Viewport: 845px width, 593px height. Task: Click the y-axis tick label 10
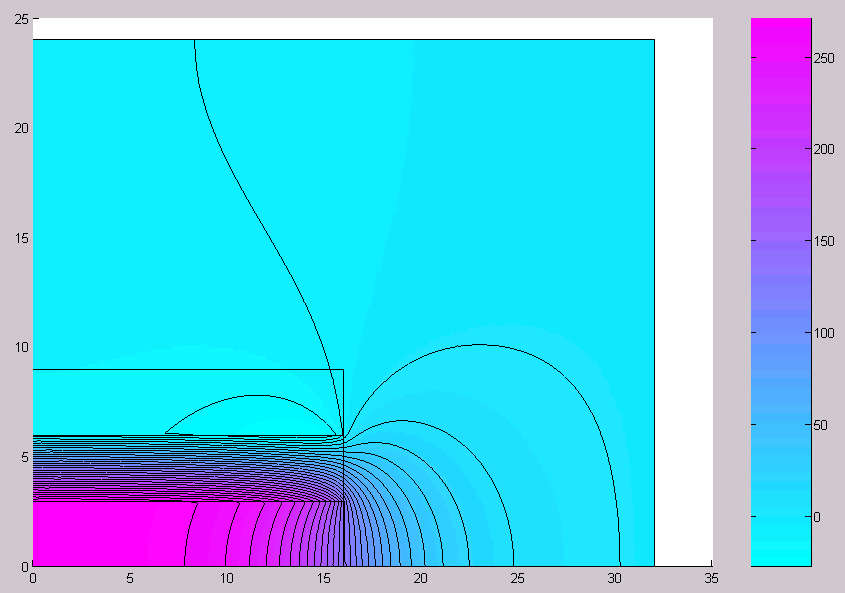coord(21,347)
